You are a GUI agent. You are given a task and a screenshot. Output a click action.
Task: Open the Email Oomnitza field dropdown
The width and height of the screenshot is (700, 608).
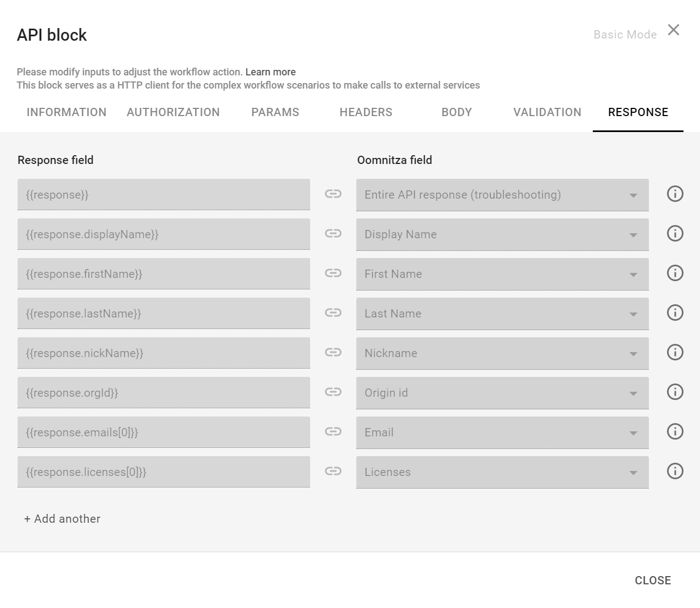(502, 432)
